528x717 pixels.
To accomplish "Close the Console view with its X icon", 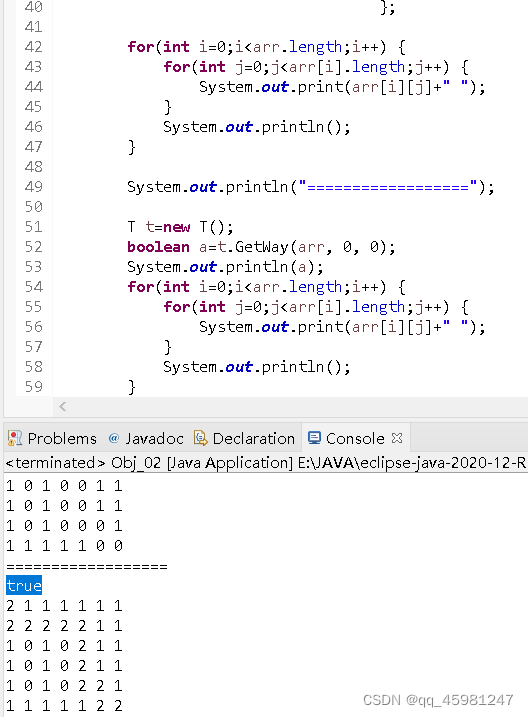I will [x=397, y=438].
